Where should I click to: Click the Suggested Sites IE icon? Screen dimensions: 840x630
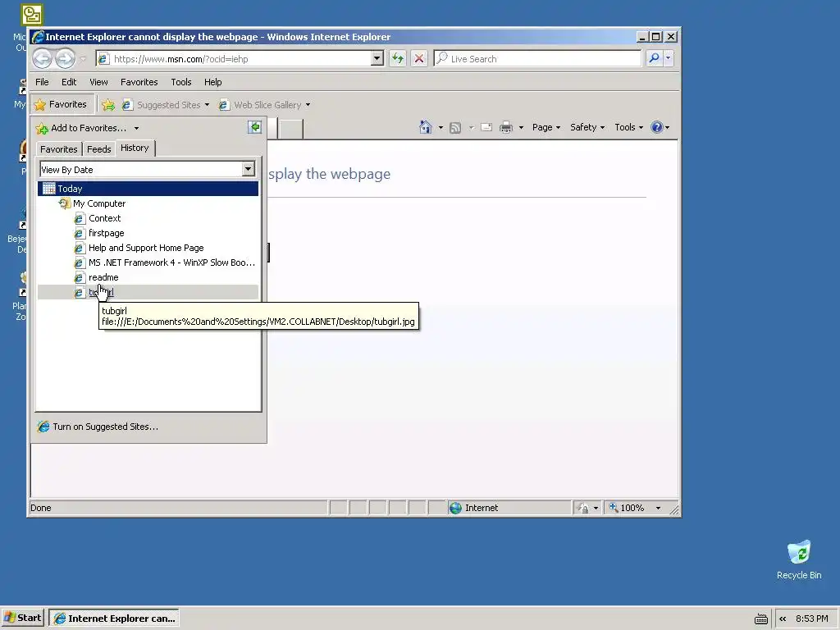click(x=127, y=105)
